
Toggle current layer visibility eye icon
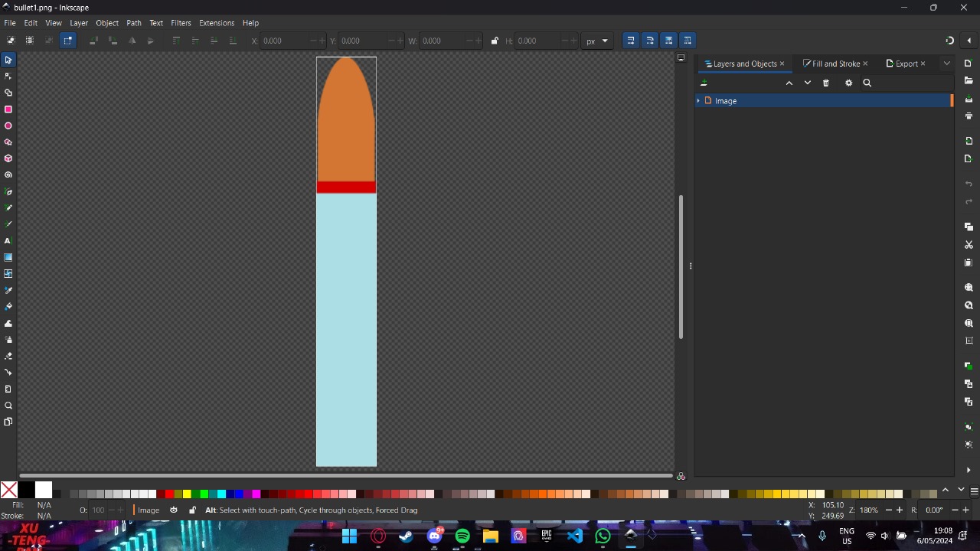pyautogui.click(x=174, y=510)
